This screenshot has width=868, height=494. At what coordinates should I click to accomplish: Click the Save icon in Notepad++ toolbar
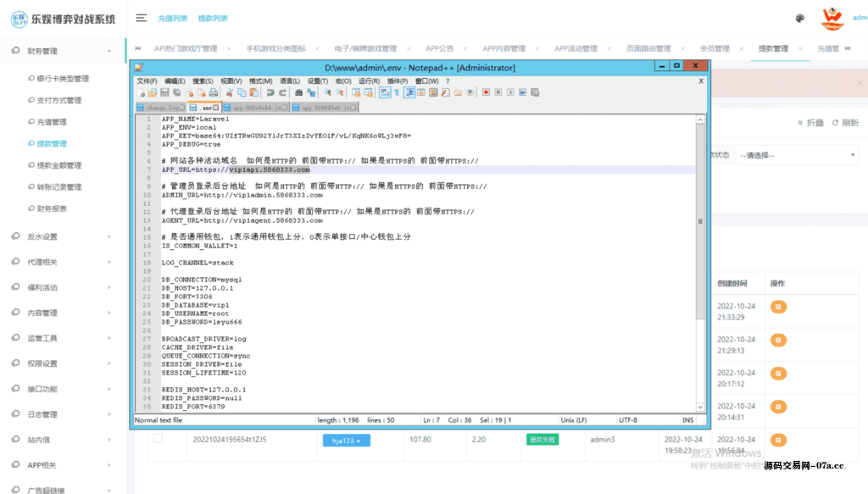pyautogui.click(x=164, y=92)
